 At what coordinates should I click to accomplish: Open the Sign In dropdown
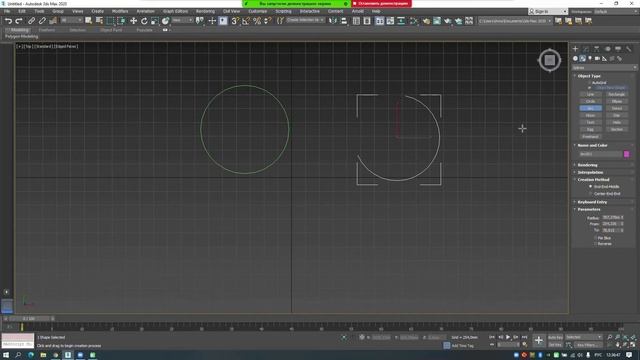[x=548, y=11]
